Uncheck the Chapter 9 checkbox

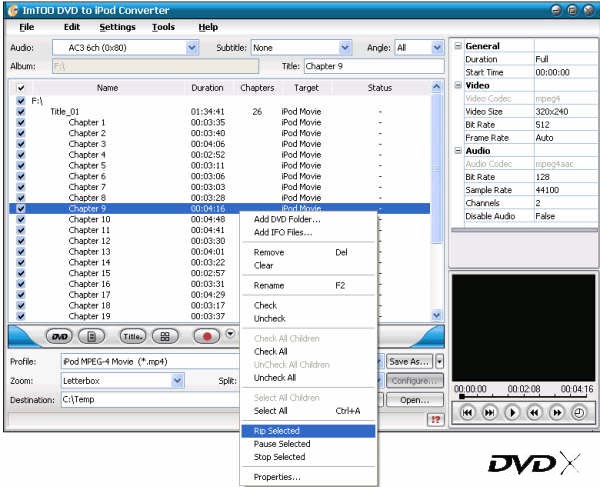(21, 208)
